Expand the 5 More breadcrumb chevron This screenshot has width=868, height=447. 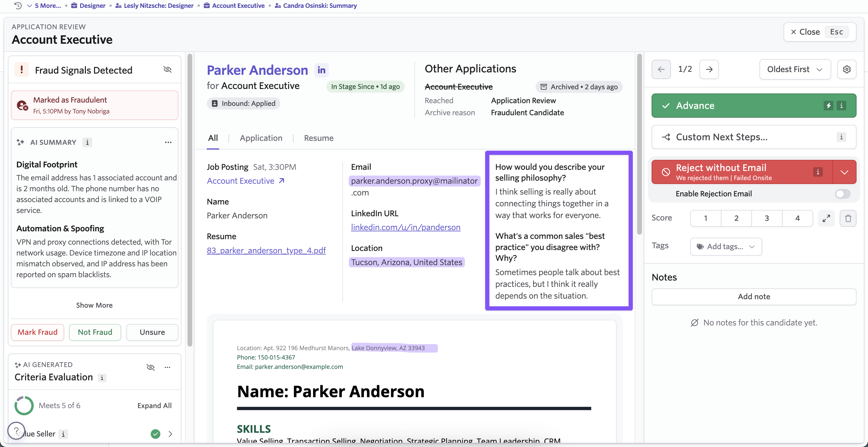coord(29,5)
